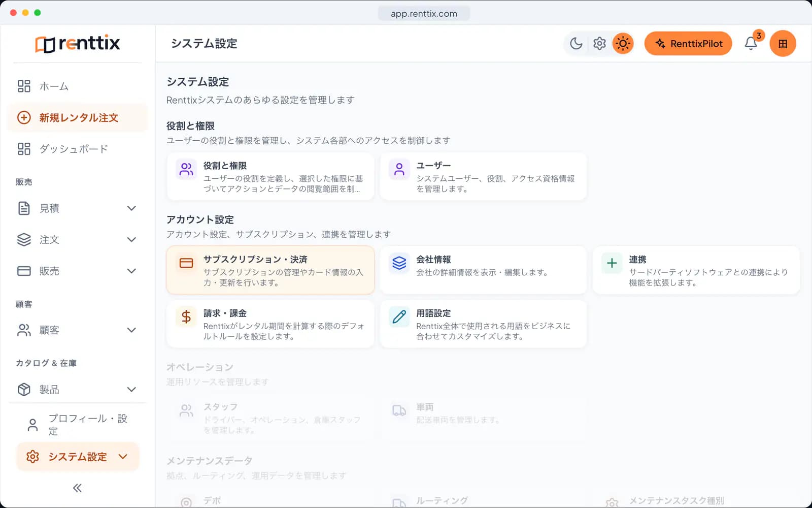Viewport: 812px width, 508px height.
Task: Open user avatar menu 田
Action: (x=783, y=44)
